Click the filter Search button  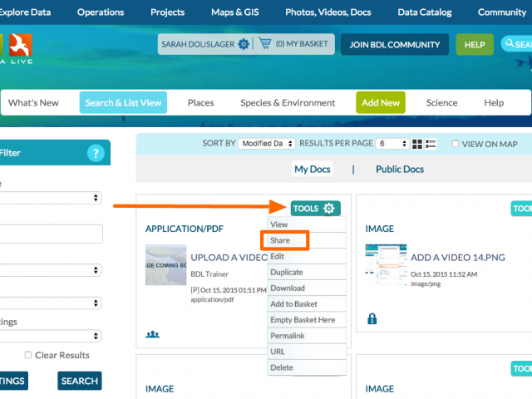[80, 381]
